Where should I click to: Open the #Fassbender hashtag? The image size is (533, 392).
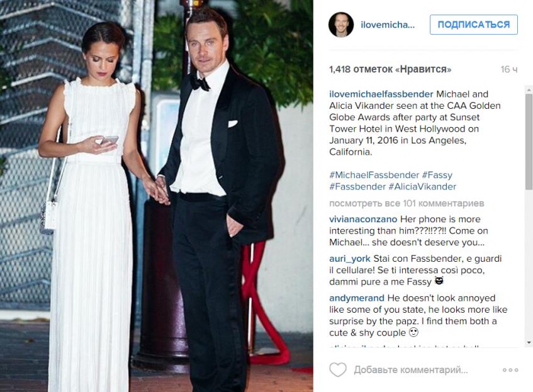pos(357,187)
